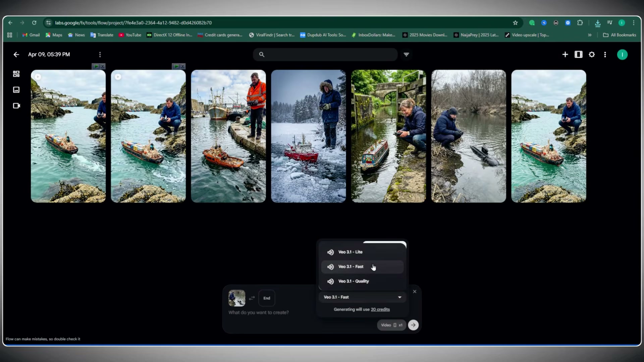Focus the Flow search field
Viewport: 644px width, 362px height.
click(325, 55)
